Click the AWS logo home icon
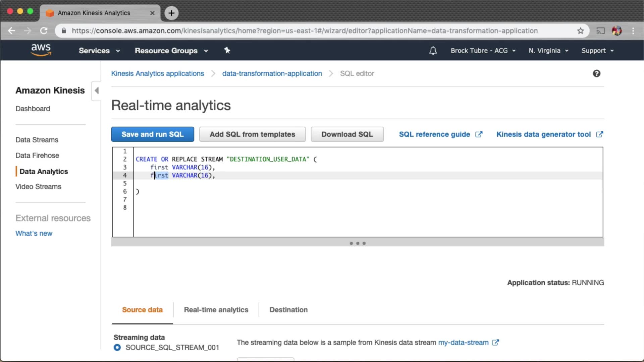This screenshot has height=362, width=644. click(x=41, y=50)
